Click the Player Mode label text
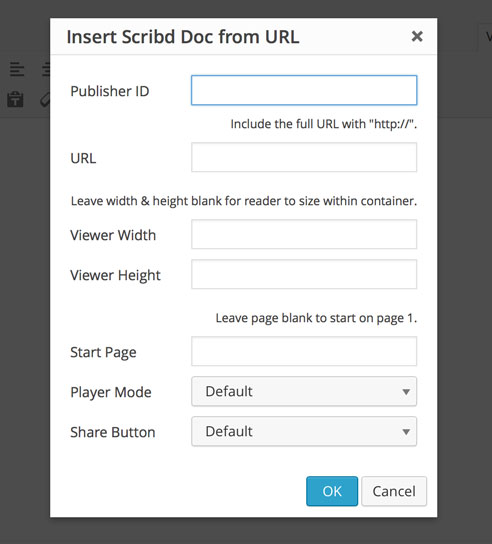 coord(111,393)
